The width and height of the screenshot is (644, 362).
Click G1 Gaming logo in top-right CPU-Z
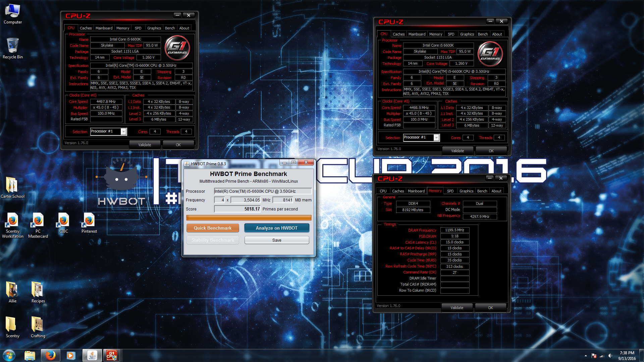tap(490, 54)
